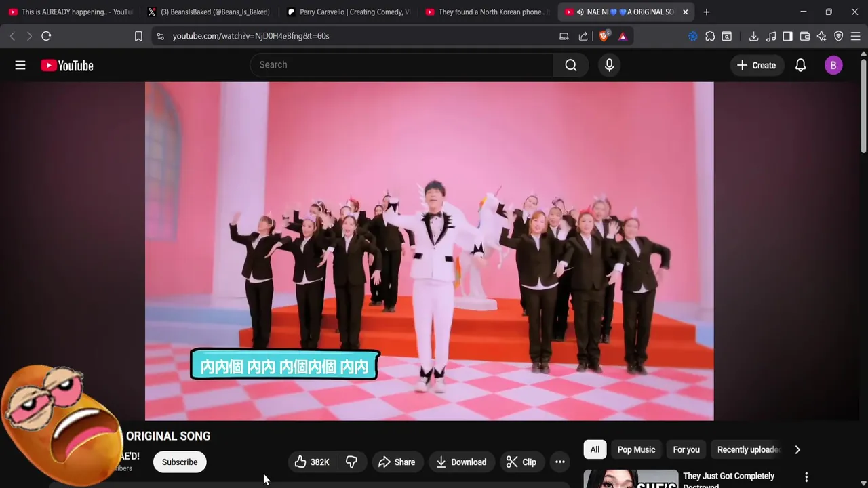This screenshot has width=868, height=488.
Task: Open the YouTube guide hamburger menu
Action: tap(20, 65)
